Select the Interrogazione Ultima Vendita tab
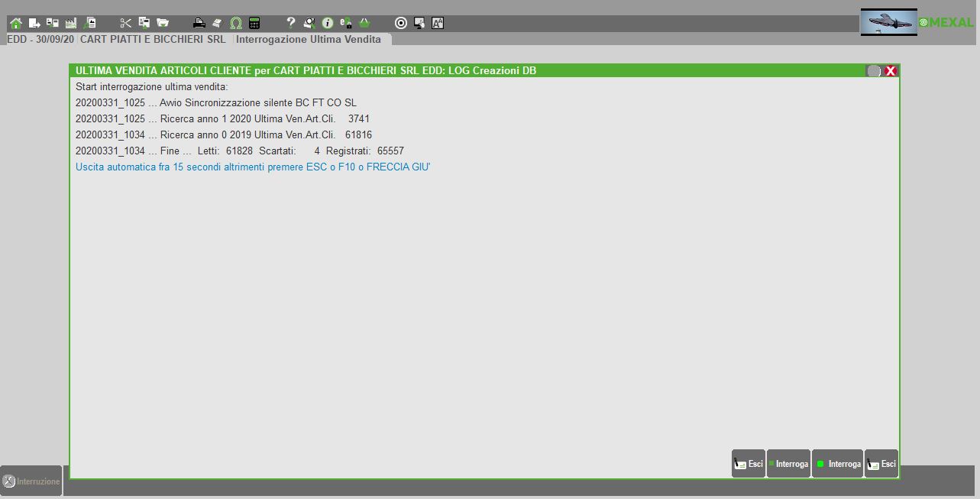The height and width of the screenshot is (499, 980). (x=309, y=39)
